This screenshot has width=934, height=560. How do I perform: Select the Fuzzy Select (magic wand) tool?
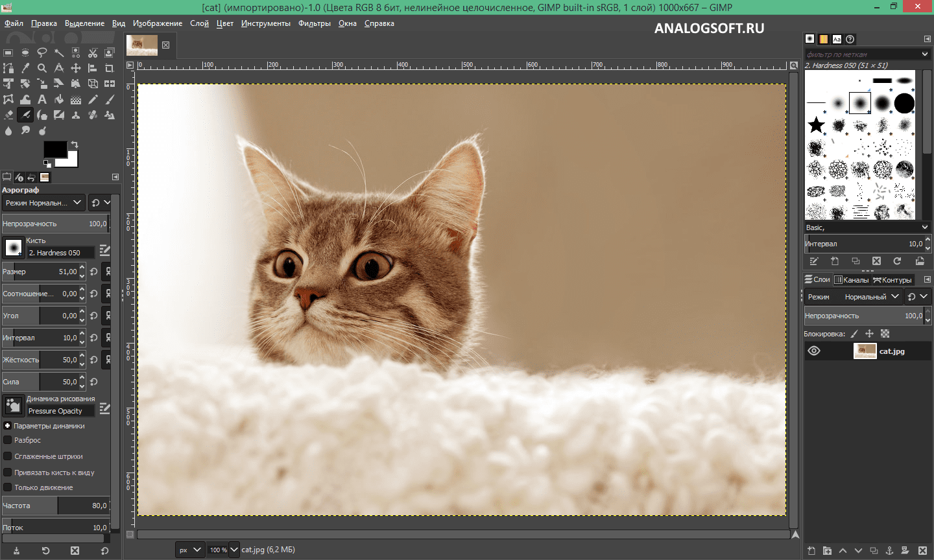[x=58, y=52]
